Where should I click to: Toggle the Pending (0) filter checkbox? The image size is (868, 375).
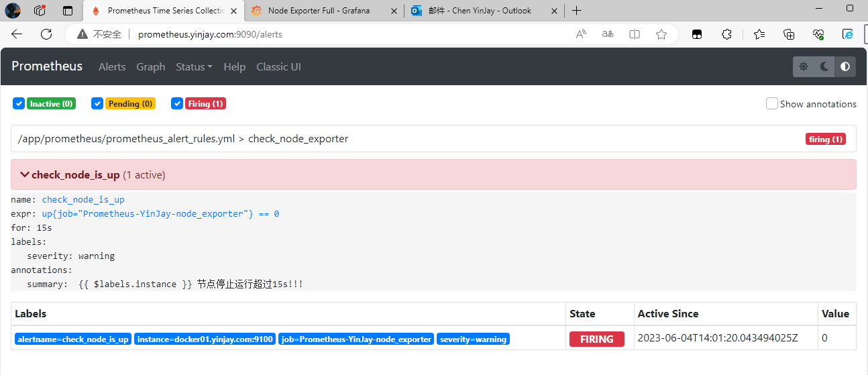tap(97, 103)
